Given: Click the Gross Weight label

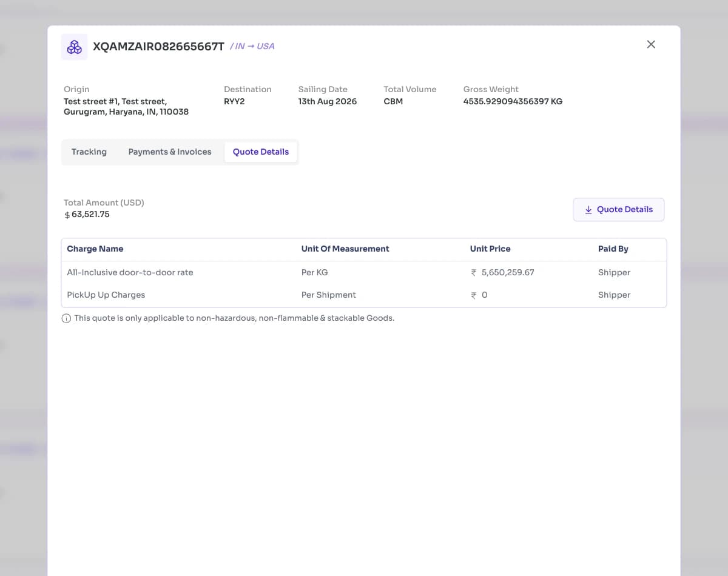Looking at the screenshot, I should point(491,90).
